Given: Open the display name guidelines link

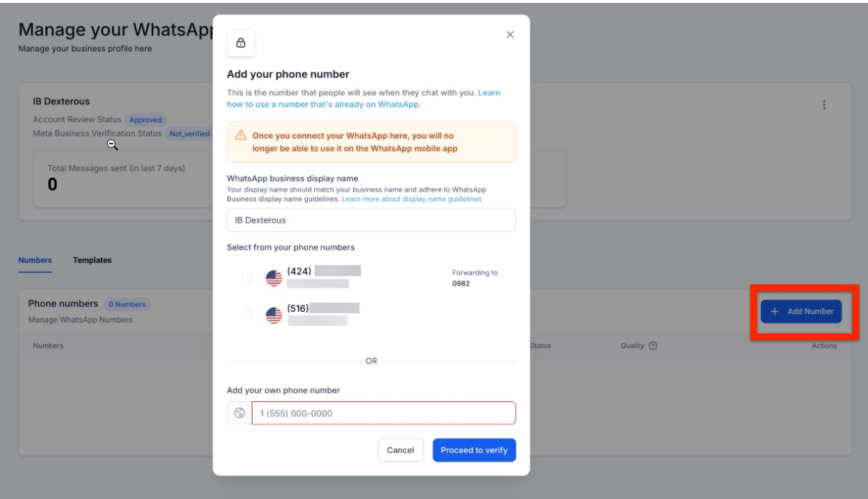Looking at the screenshot, I should point(411,199).
